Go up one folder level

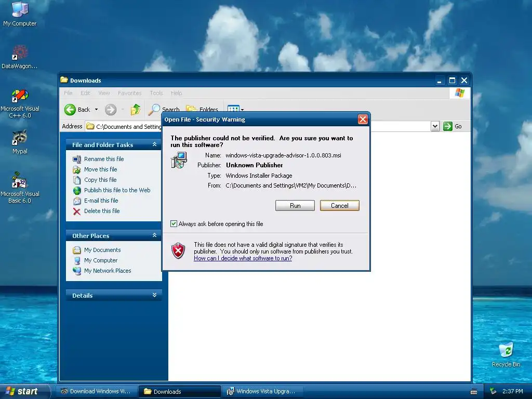point(136,109)
